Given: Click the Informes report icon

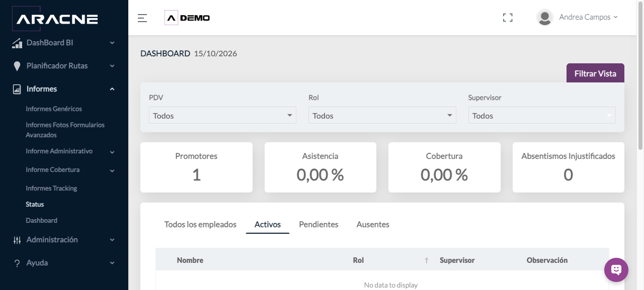Looking at the screenshot, I should [17, 89].
